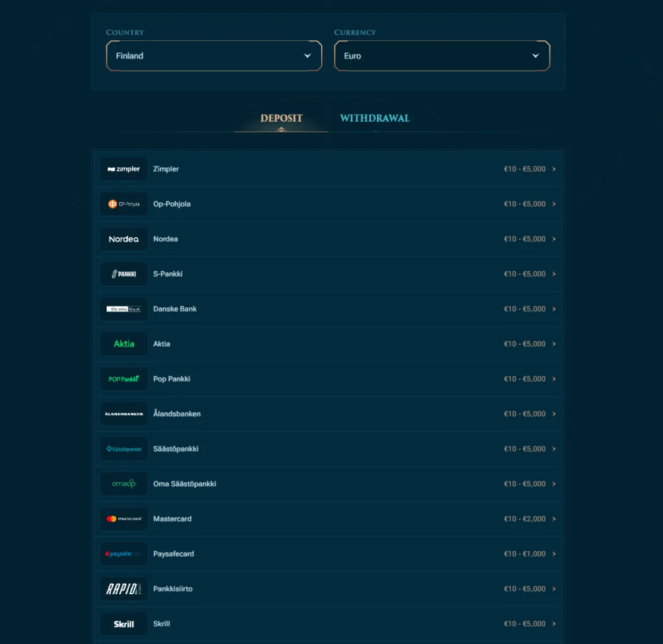The height and width of the screenshot is (644, 663).
Task: Select the Op-Pohjola bank logo
Action: [124, 204]
